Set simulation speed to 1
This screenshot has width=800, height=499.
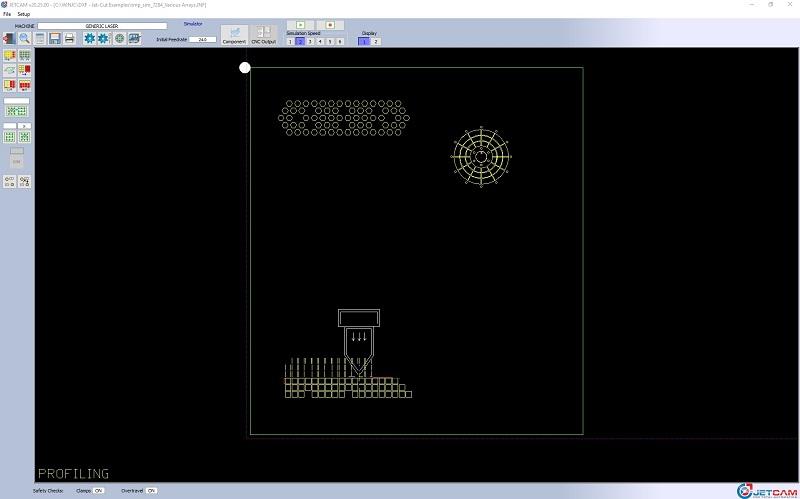[x=290, y=41]
